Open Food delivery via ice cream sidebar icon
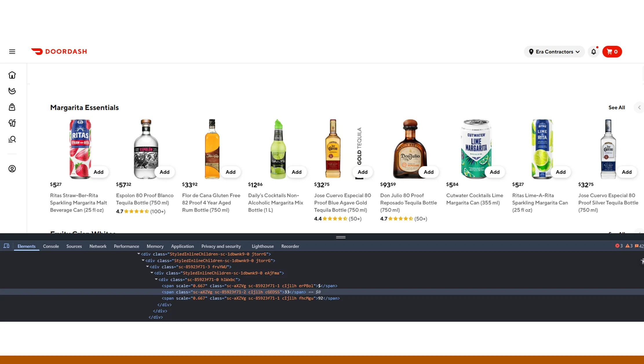 [12, 123]
